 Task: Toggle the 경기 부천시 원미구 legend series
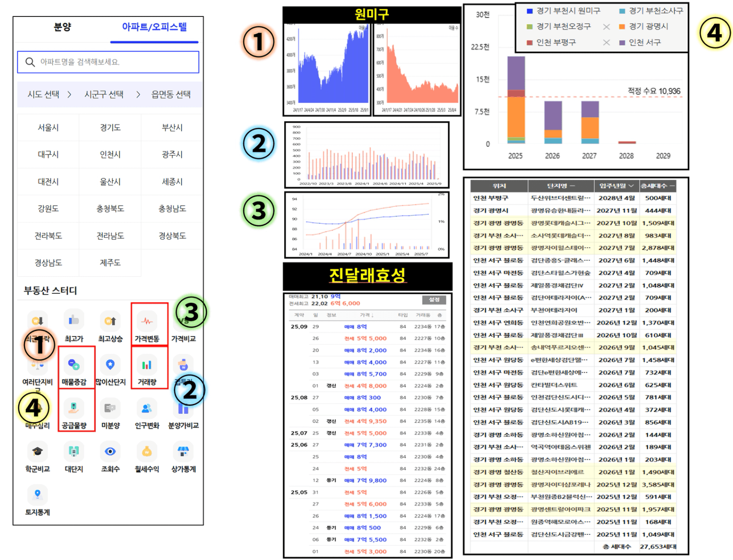tap(563, 10)
